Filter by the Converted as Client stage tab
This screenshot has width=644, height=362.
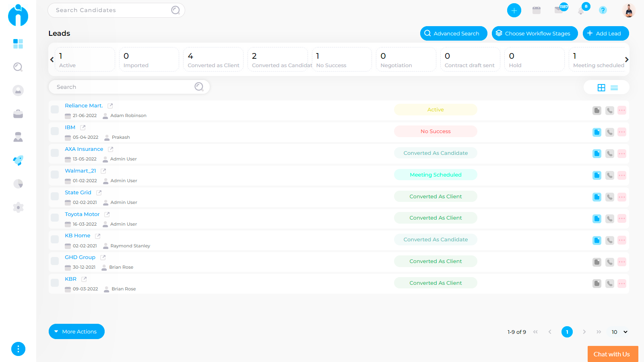tap(213, 60)
